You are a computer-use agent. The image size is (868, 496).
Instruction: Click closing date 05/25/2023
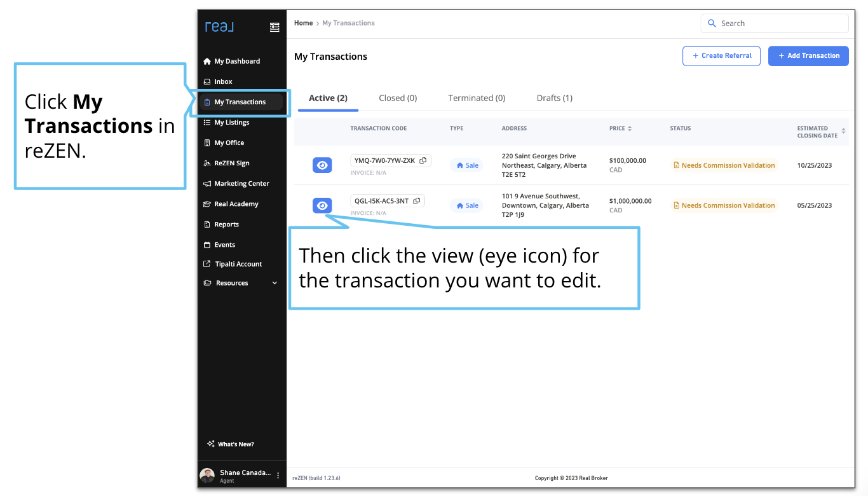click(x=815, y=205)
